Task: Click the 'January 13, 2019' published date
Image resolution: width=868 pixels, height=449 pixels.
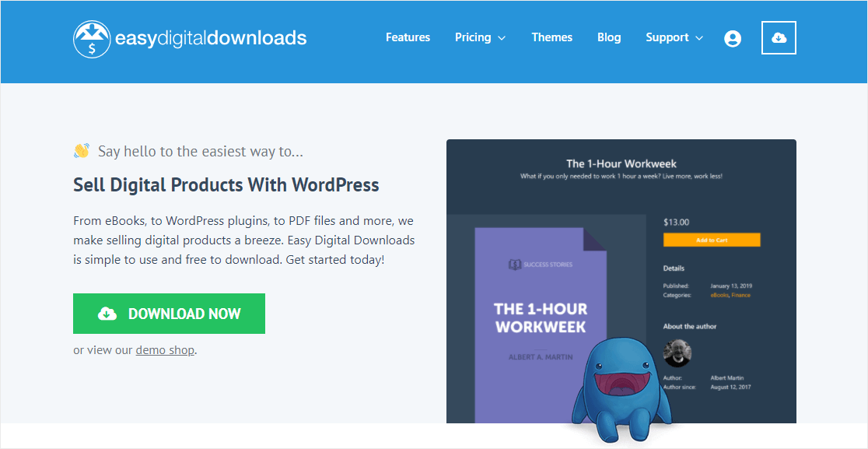Action: [731, 286]
